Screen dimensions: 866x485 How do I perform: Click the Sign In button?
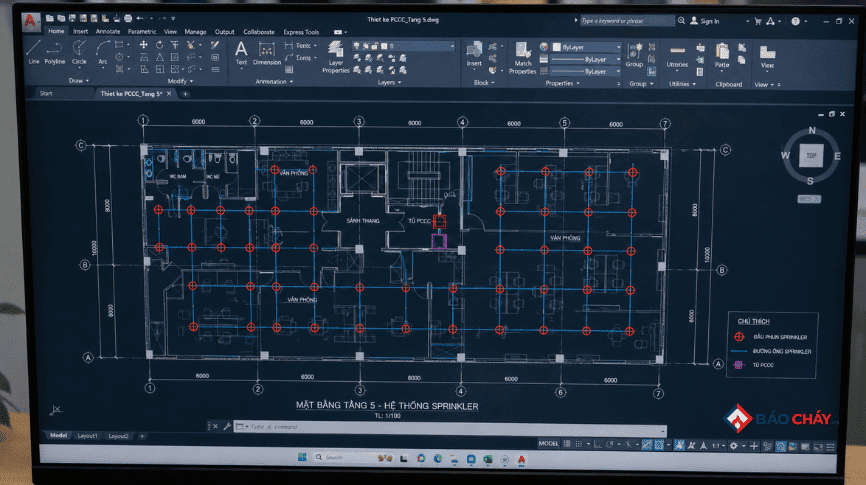tap(705, 21)
